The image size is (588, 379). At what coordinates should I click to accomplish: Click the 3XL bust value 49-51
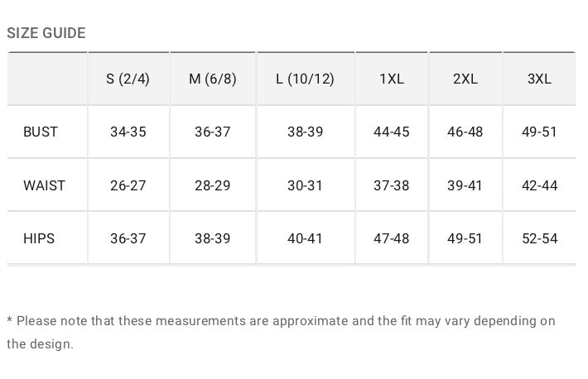click(539, 132)
